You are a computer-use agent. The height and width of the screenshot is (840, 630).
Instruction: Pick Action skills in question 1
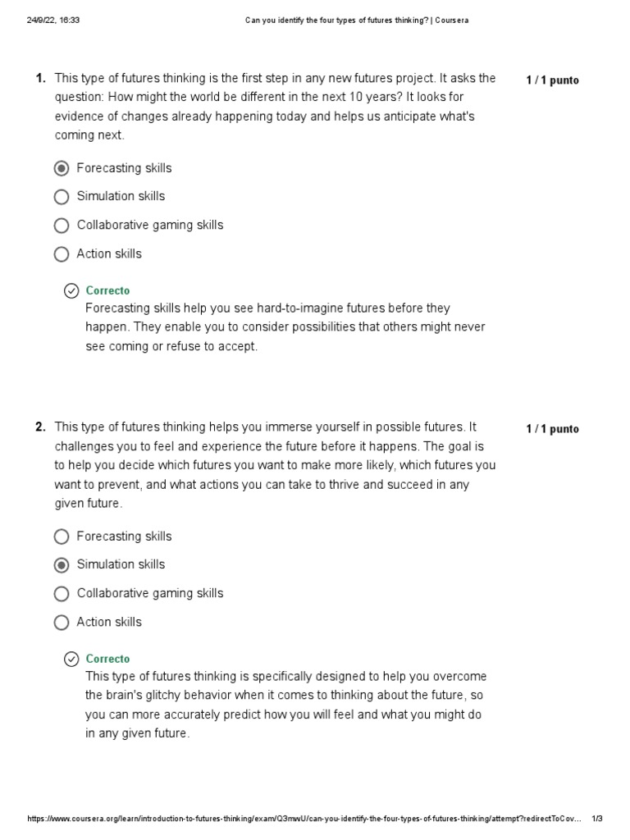point(62,254)
